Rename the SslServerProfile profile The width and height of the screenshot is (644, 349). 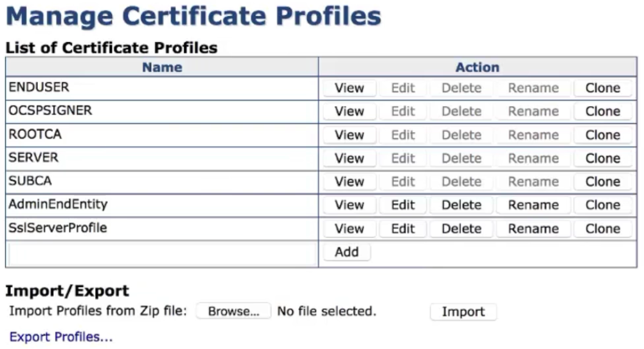tap(533, 229)
